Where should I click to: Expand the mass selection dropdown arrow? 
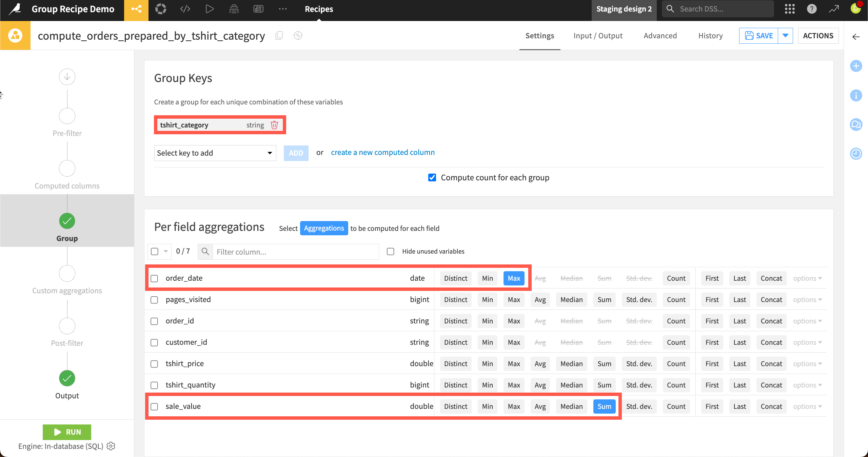(x=166, y=252)
